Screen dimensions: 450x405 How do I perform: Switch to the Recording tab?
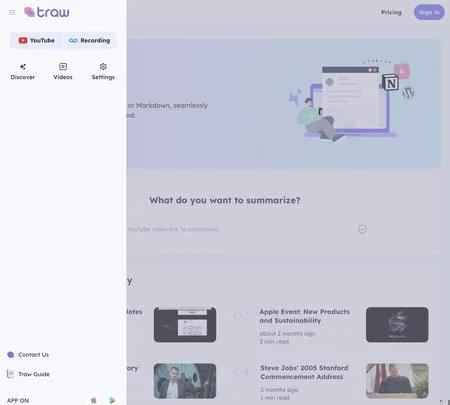click(89, 40)
